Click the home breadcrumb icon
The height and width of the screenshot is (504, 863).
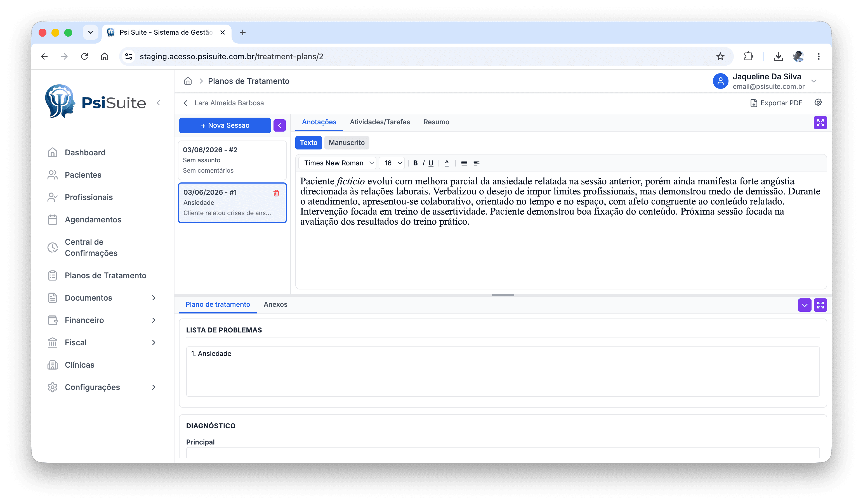pos(188,81)
